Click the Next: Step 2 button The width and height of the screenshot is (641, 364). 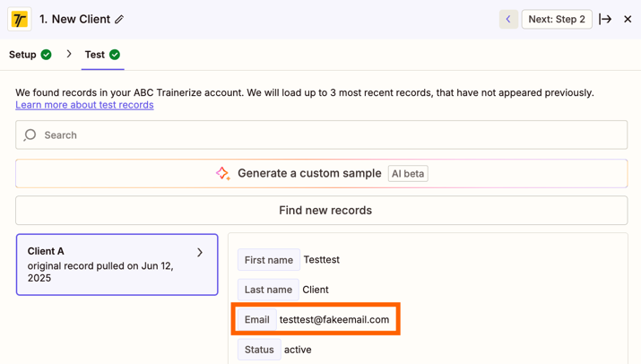557,19
